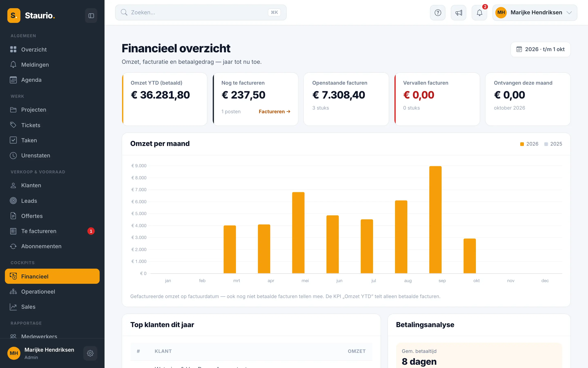Image resolution: width=588 pixels, height=368 pixels.
Task: Toggle the 2025 legend series
Action: tap(553, 144)
